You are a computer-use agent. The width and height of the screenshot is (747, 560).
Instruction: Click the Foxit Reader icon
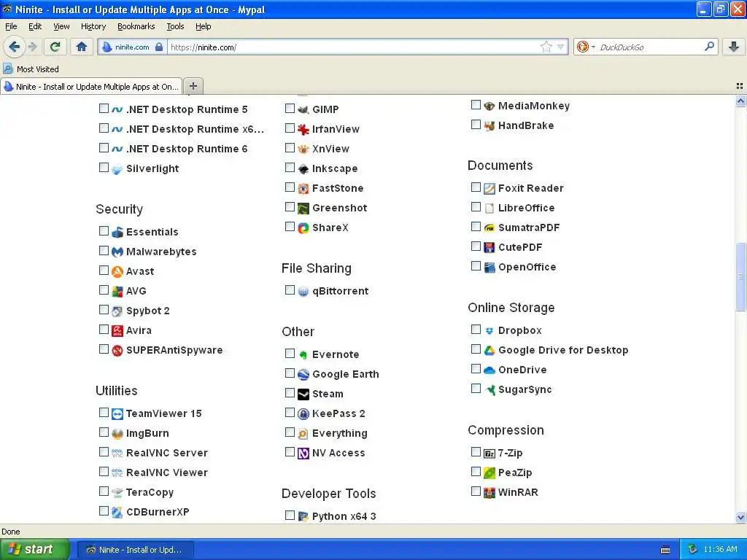[489, 189]
